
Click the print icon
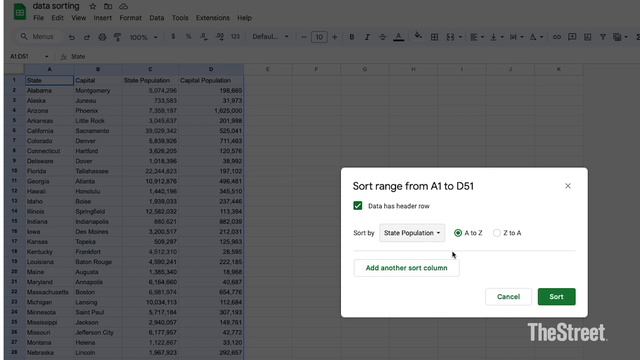(102, 37)
